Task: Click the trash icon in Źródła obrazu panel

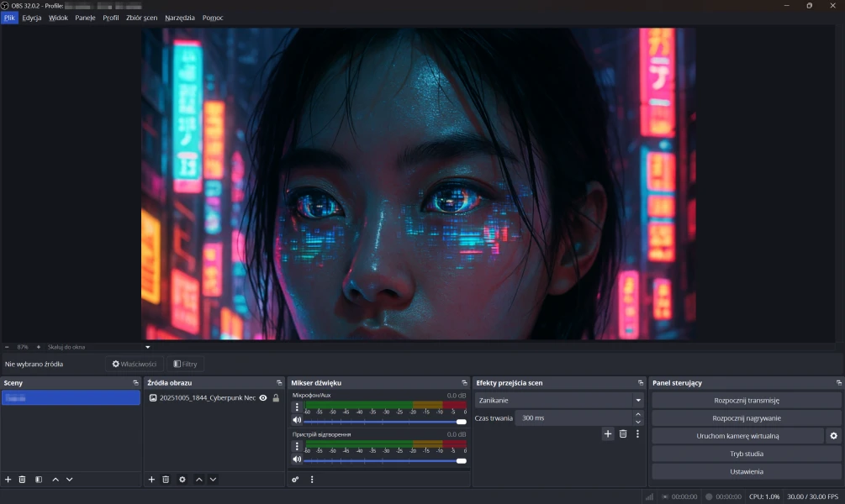Action: [166, 479]
